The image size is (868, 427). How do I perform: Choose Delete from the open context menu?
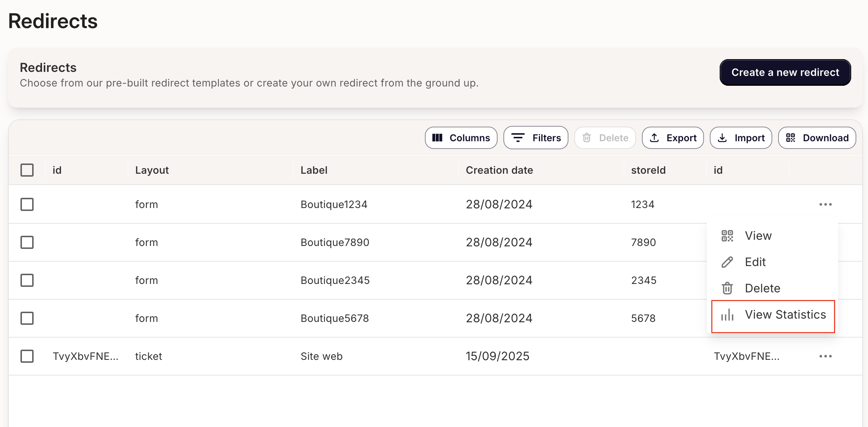tap(762, 288)
